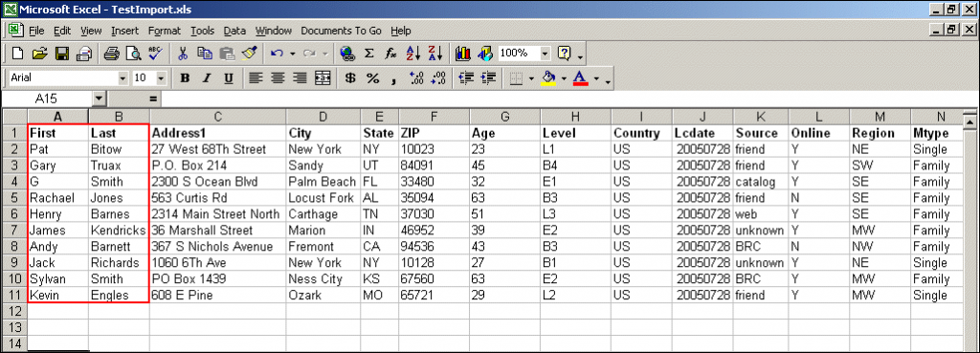Sort descending Z to A
The width and height of the screenshot is (980, 353).
click(435, 54)
